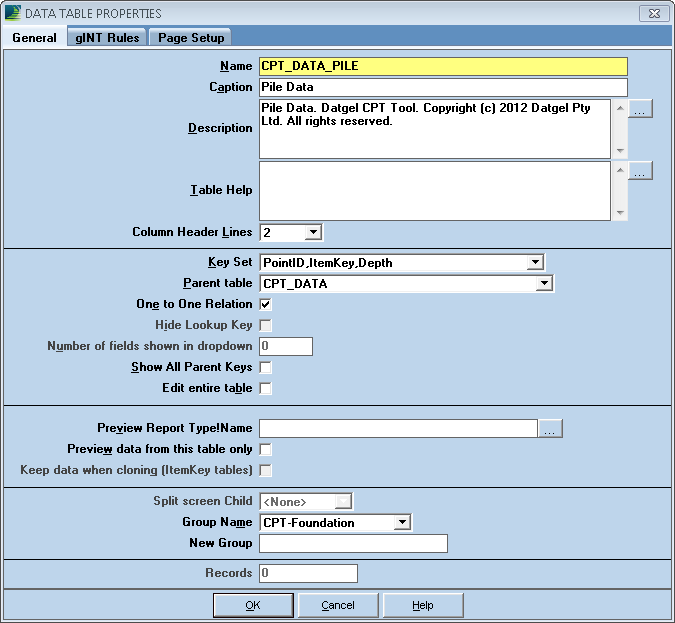Open the Column Header Lines dropdown

(x=312, y=232)
